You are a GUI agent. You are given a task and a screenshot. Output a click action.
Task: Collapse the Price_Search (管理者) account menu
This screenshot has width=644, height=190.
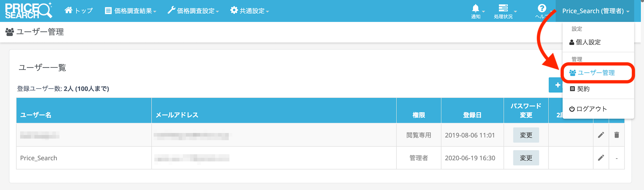(595, 11)
